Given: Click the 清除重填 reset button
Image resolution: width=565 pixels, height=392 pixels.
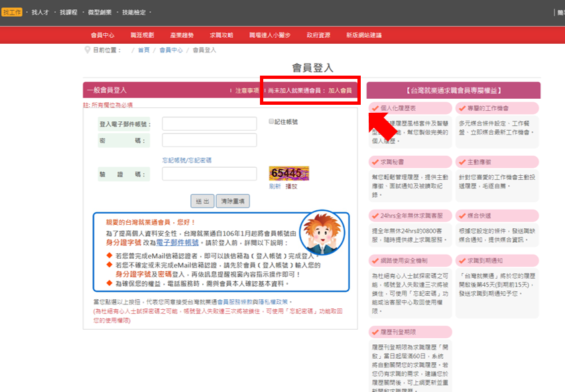Looking at the screenshot, I should 233,201.
